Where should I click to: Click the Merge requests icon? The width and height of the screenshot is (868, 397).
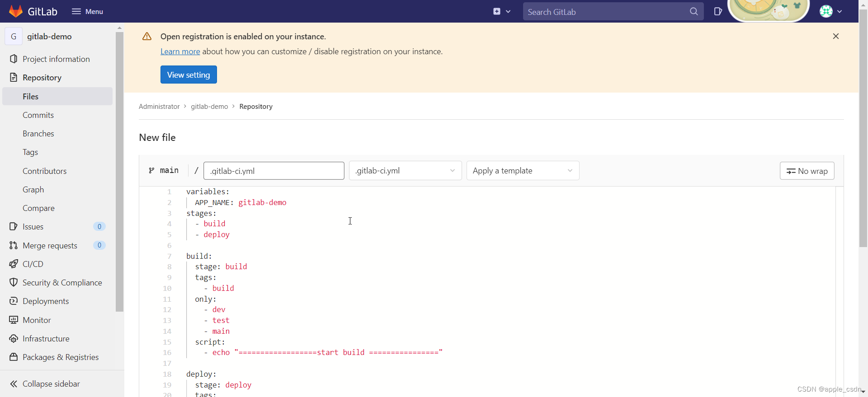[14, 245]
